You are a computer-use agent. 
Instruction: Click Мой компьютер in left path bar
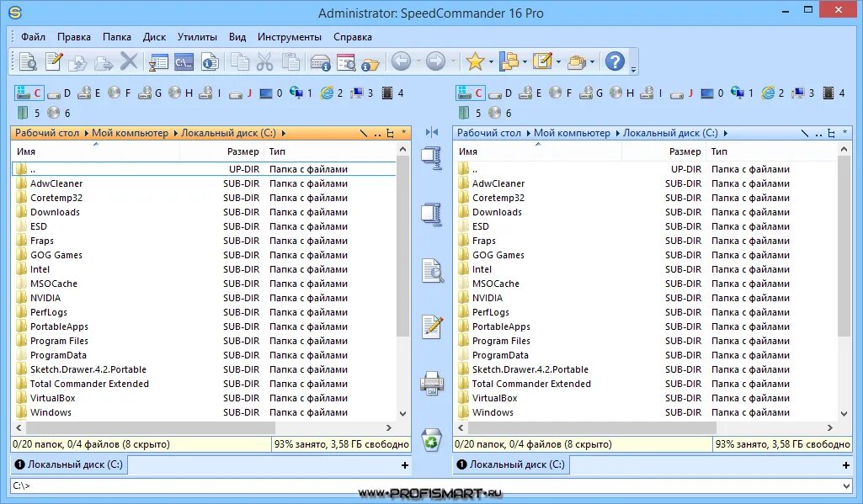tap(130, 133)
